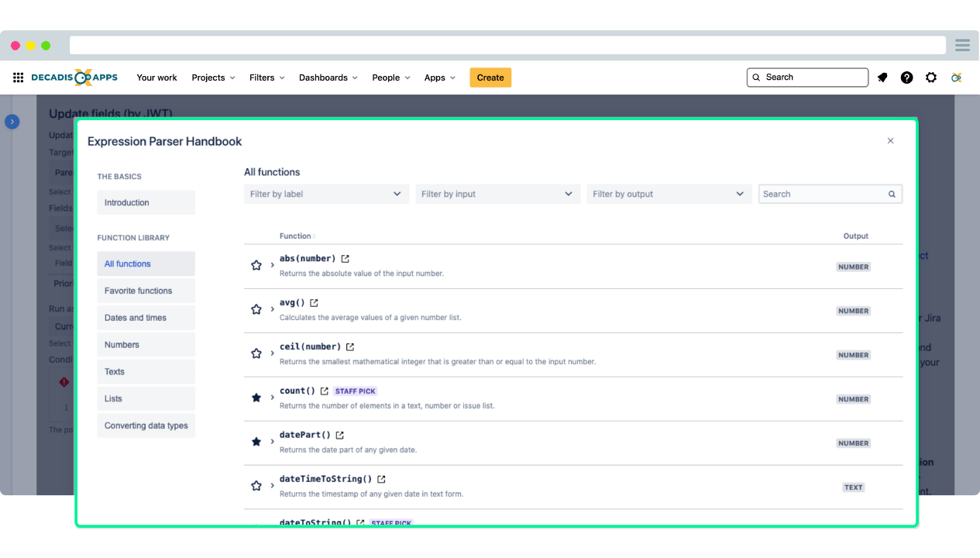980x558 pixels.
Task: Open the app switcher grid icon
Action: pos(18,77)
